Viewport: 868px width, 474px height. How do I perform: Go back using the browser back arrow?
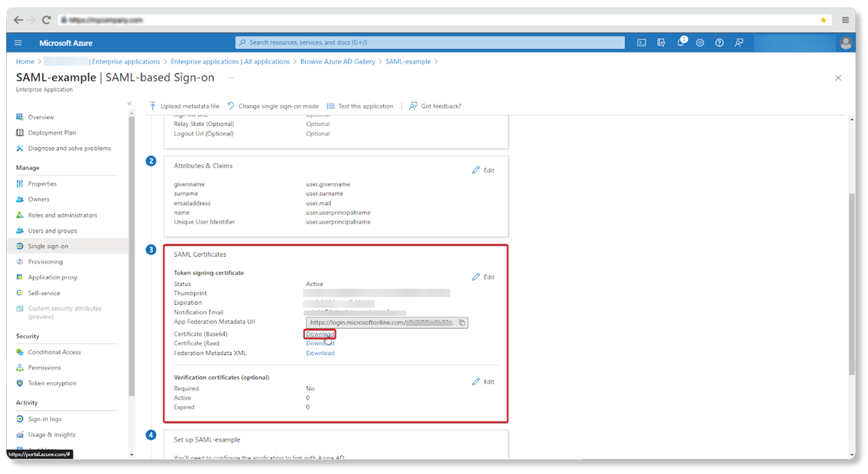pyautogui.click(x=18, y=20)
